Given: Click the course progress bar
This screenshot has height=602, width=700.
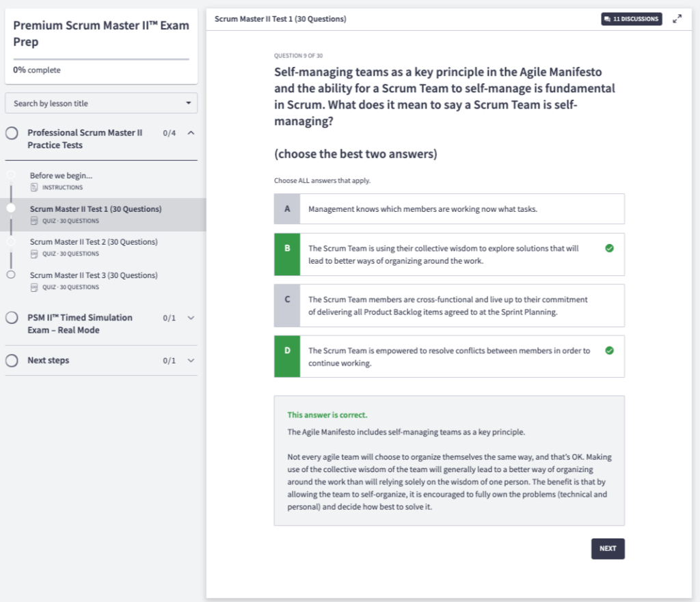Looking at the screenshot, I should pyautogui.click(x=101, y=59).
